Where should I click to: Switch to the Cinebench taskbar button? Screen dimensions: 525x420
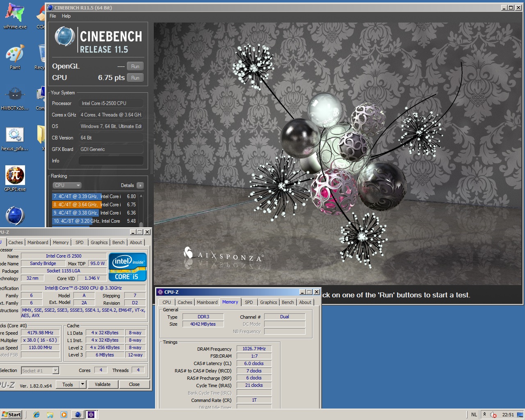[78, 415]
